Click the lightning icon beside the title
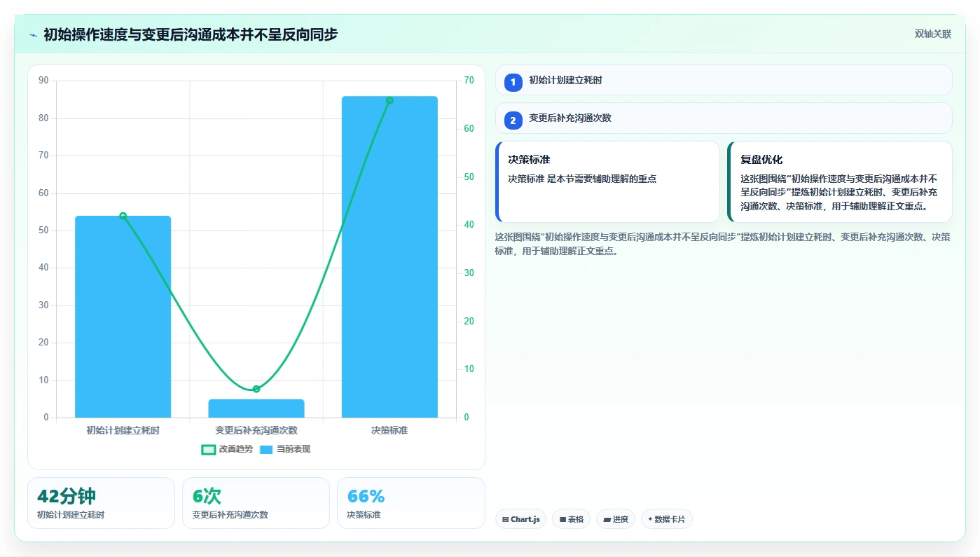This screenshot has width=980, height=557. click(33, 34)
